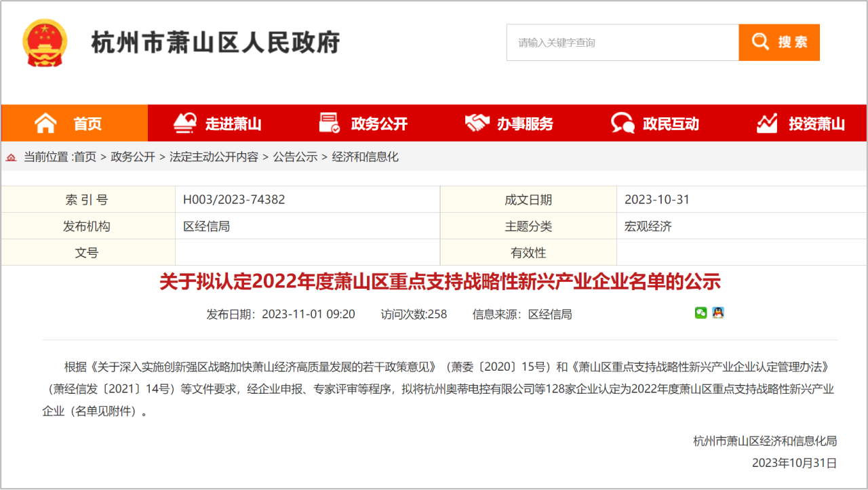
Task: Click the magnifier icon in search button
Action: point(760,42)
